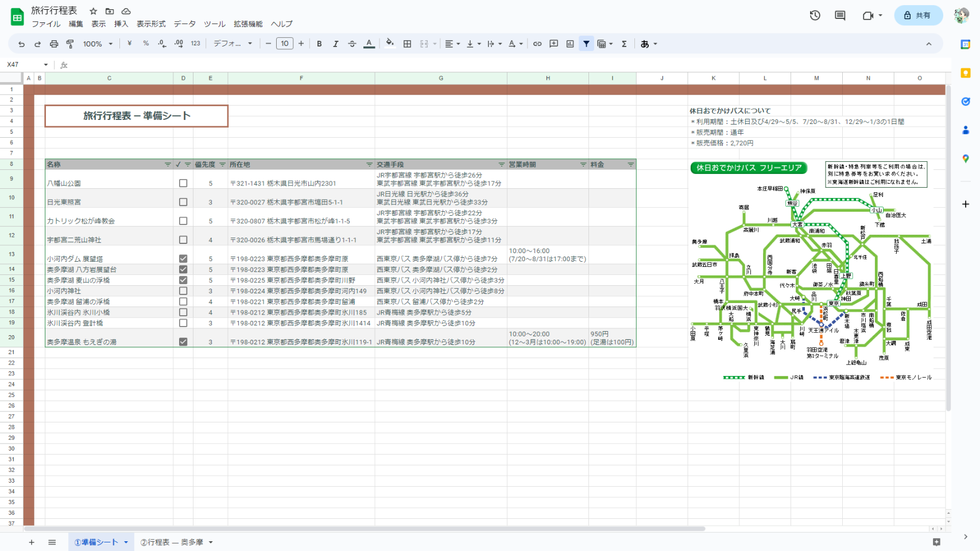Check the box for 八幡山公園

point(183,183)
